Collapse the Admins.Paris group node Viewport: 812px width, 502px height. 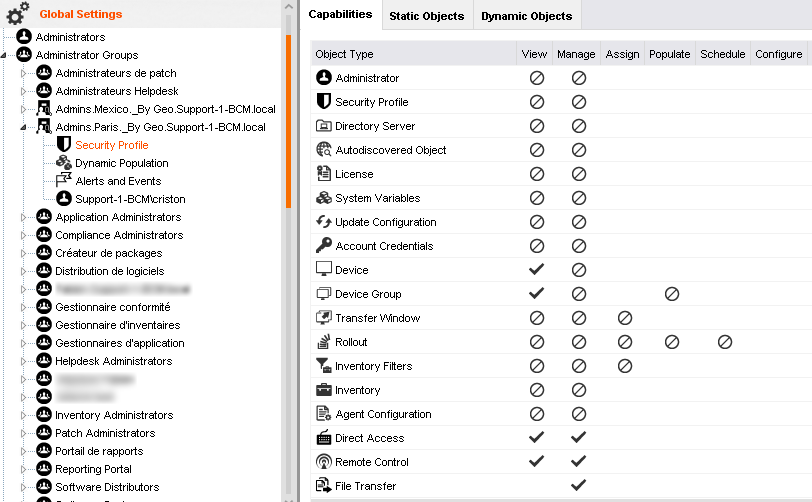[23, 127]
